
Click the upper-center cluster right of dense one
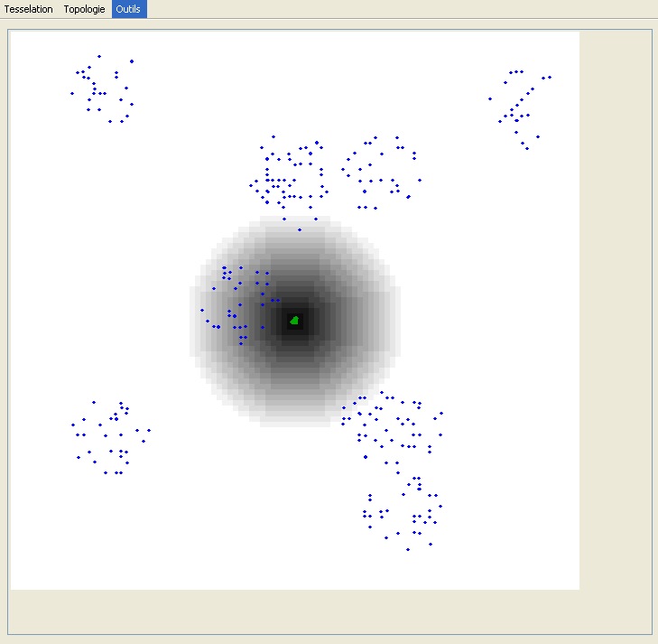(x=379, y=173)
